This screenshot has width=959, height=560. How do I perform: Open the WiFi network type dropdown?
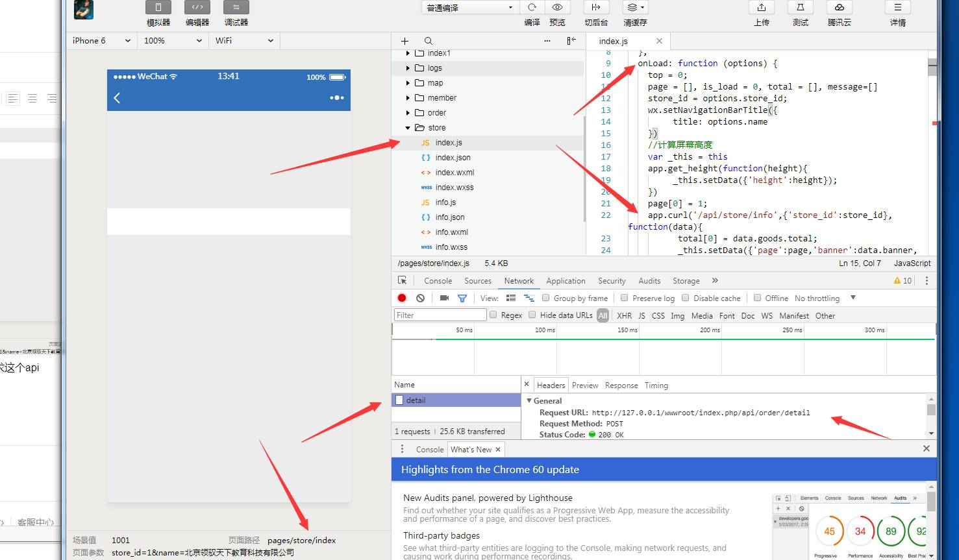244,40
